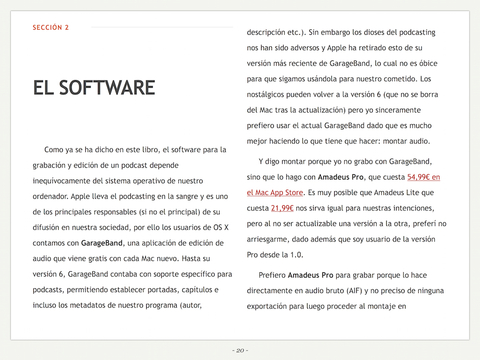Click the bold word 'GarageBand' in left column
The image size is (480, 360).
pos(102,243)
